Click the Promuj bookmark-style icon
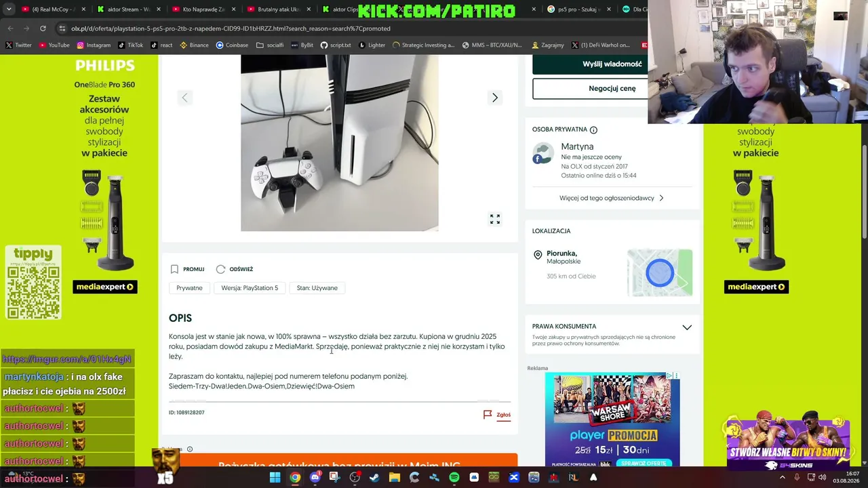Screen dimensions: 868x488 pos(174,269)
